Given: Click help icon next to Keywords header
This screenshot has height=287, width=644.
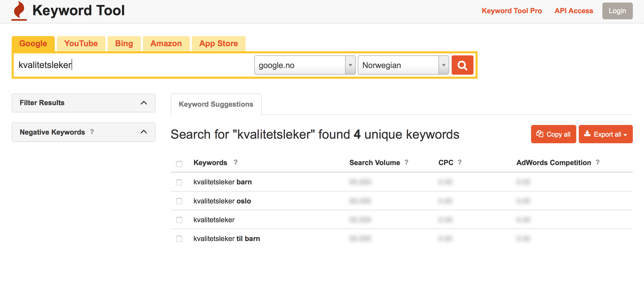Looking at the screenshot, I should point(236,162).
